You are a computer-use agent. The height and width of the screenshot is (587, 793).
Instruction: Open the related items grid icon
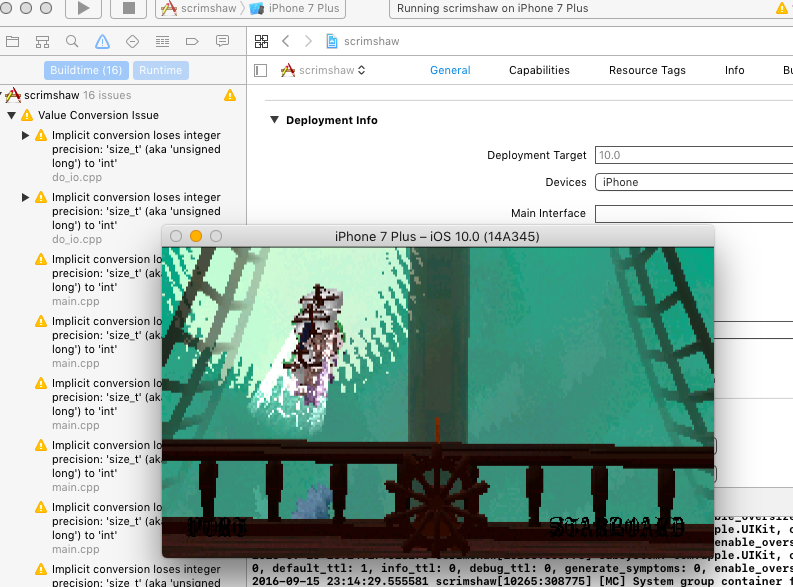(x=261, y=41)
